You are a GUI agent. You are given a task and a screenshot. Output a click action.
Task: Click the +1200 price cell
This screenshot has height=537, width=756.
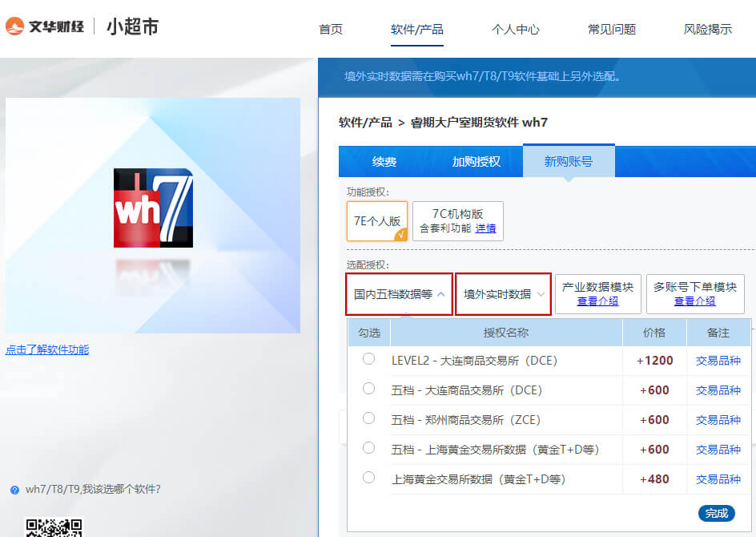(655, 361)
